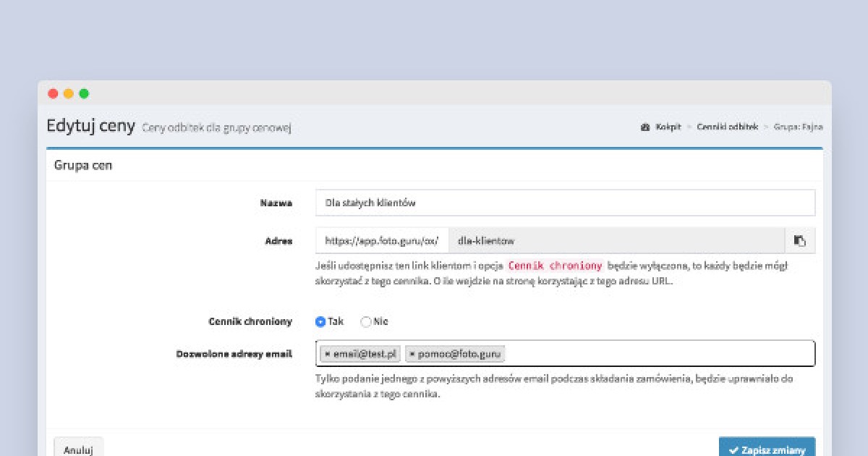Remove the email@test.pl tag
The width and height of the screenshot is (868, 456).
[x=327, y=354]
